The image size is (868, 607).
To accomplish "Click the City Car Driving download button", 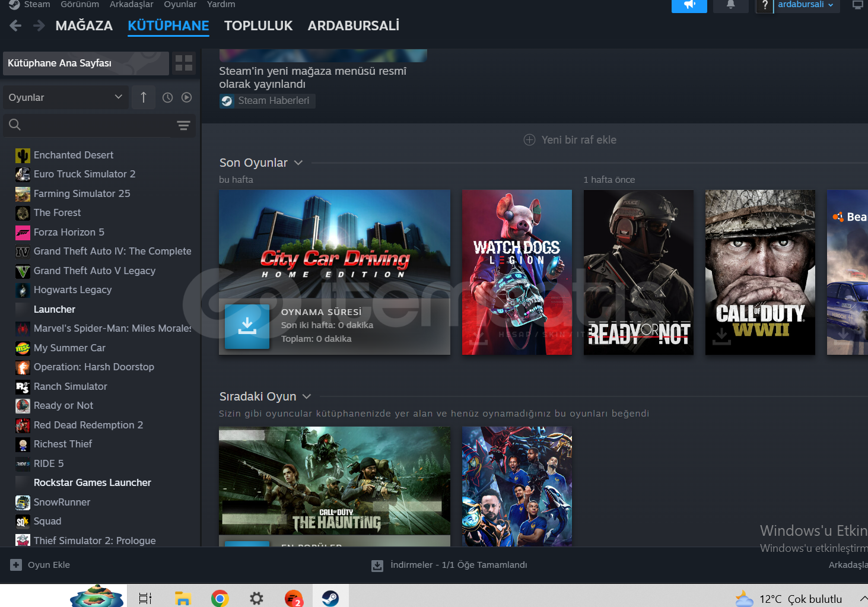I will click(247, 326).
